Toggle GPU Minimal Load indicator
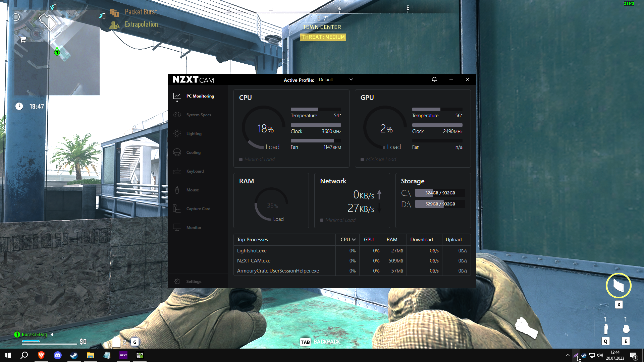Viewport: 644px width, 362px height. [362, 160]
